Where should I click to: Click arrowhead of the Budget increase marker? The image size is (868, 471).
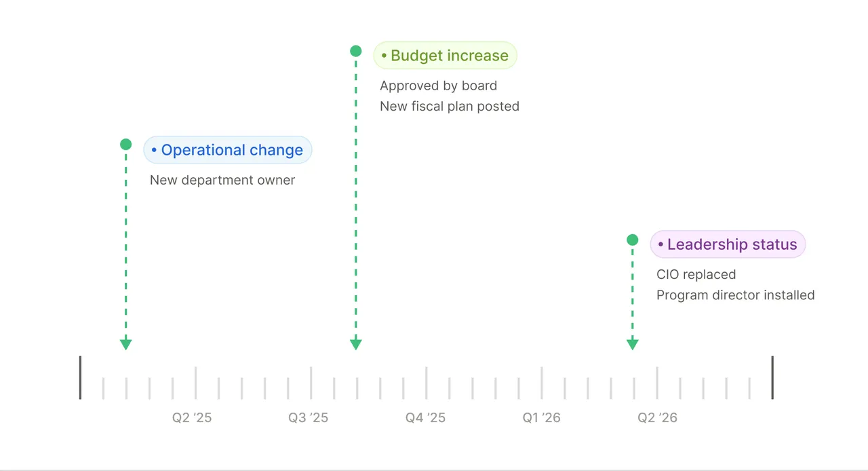[x=356, y=345]
